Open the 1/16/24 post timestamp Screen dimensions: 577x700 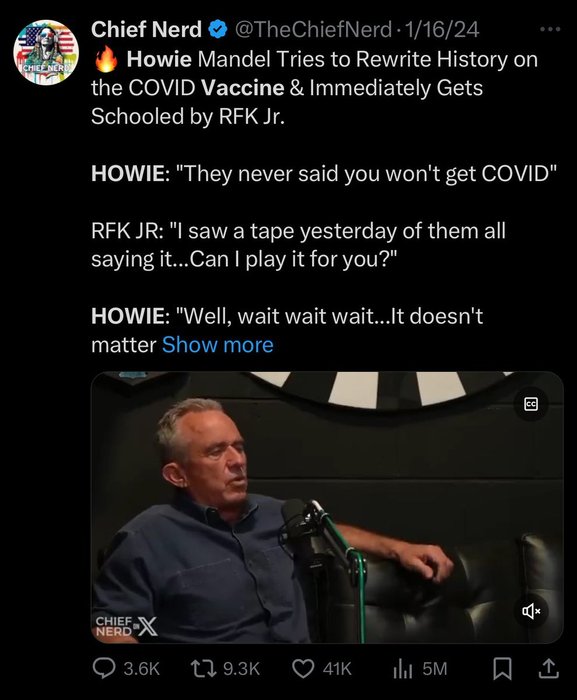(441, 30)
